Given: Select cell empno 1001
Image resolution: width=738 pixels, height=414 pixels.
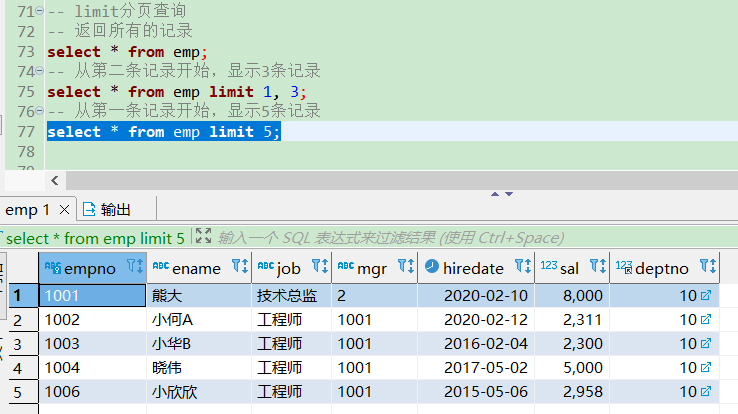Looking at the screenshot, I should click(93, 295).
